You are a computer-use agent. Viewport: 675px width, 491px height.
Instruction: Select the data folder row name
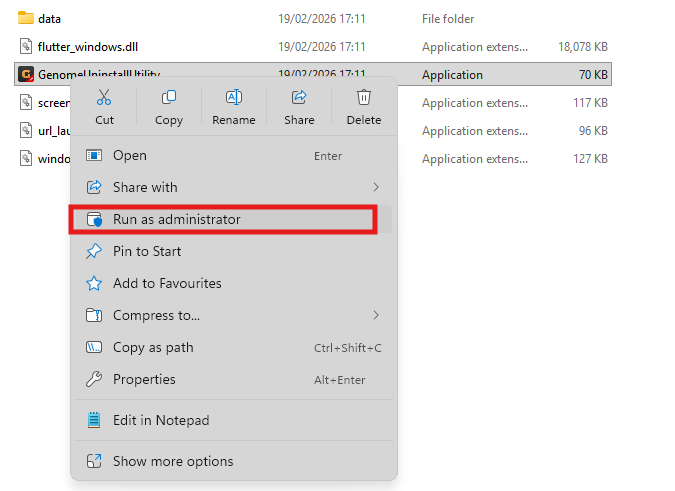tap(50, 19)
